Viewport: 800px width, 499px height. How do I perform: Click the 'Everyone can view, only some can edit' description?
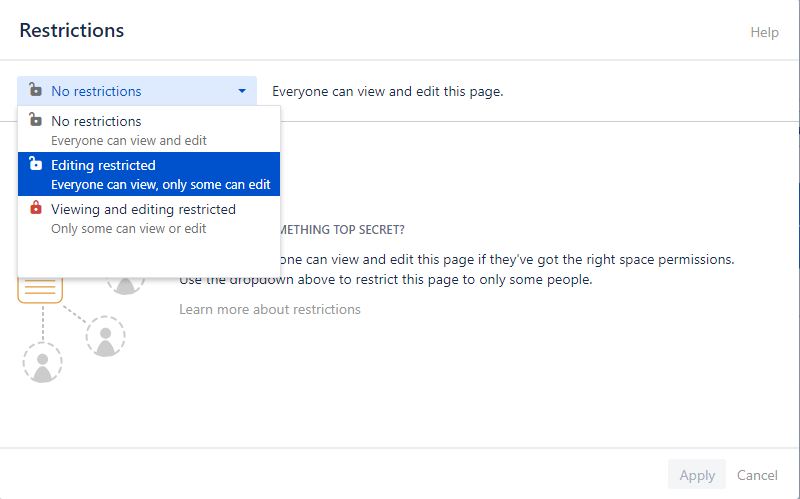click(x=161, y=184)
